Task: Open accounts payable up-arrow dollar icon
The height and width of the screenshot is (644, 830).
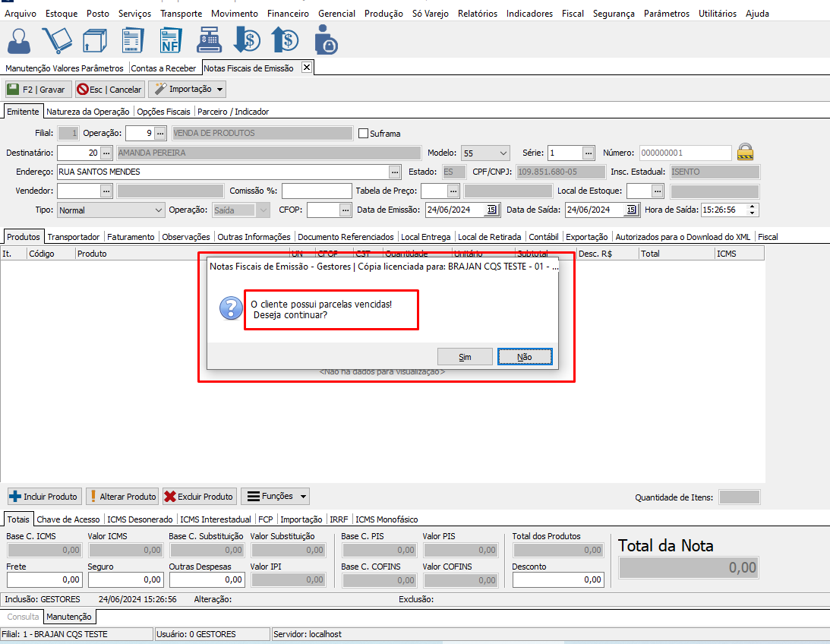Action: click(285, 39)
